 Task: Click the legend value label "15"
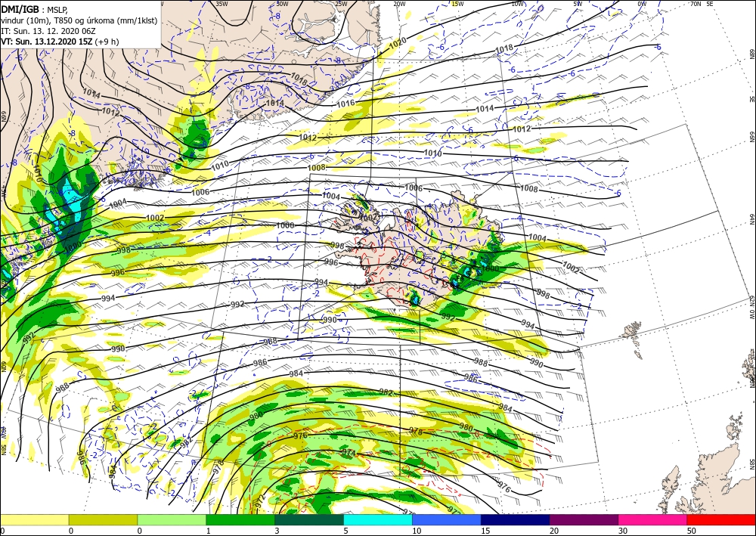485,531
